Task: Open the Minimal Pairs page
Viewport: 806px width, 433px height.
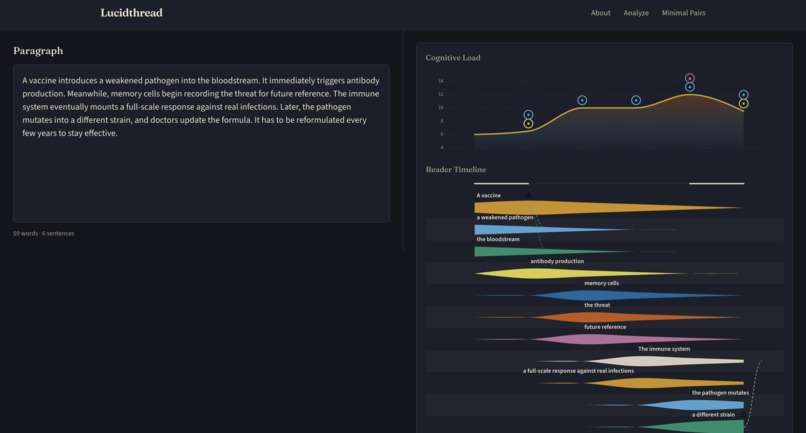Action: point(683,13)
